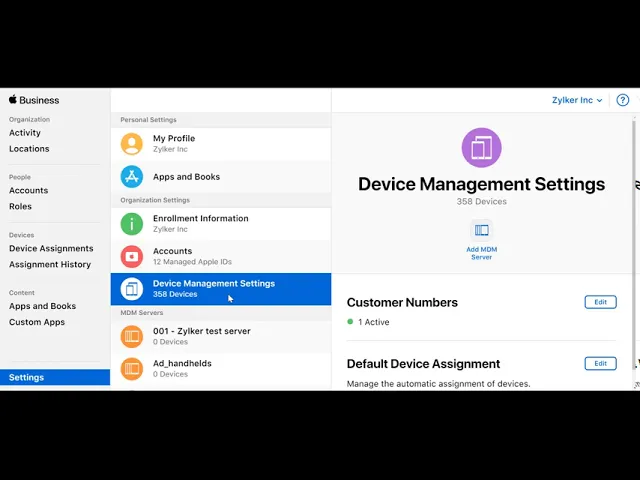The width and height of the screenshot is (640, 480).
Task: Go to Roles in the sidebar
Action: (20, 206)
